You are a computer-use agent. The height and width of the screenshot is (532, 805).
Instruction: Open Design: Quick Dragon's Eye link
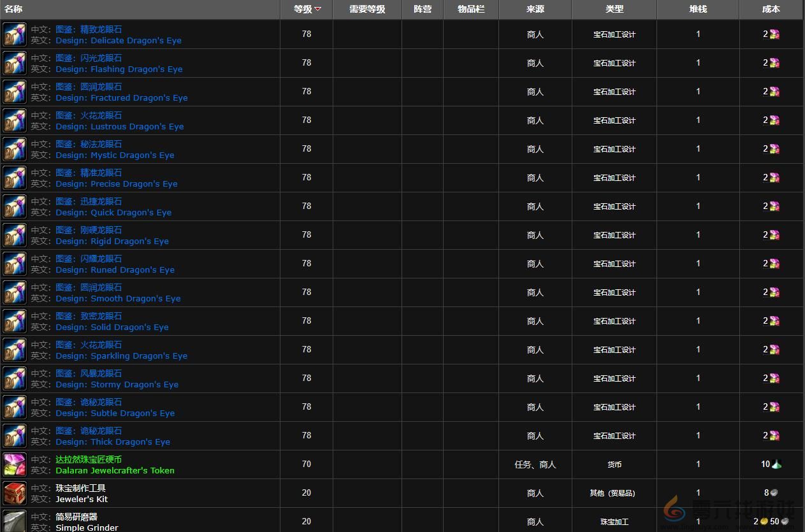pyautogui.click(x=113, y=213)
